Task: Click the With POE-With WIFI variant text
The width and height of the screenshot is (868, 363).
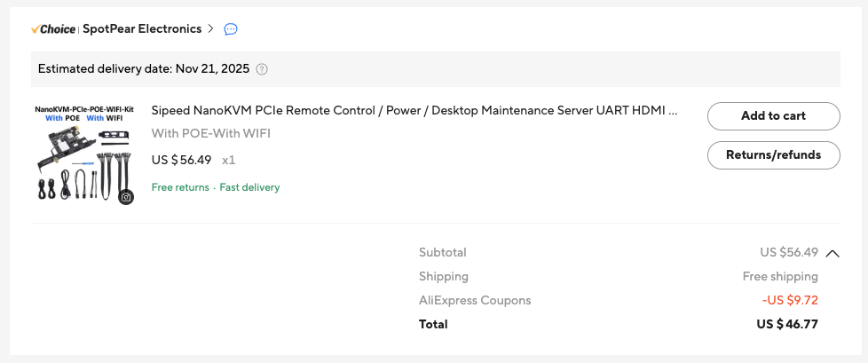Action: coord(211,134)
